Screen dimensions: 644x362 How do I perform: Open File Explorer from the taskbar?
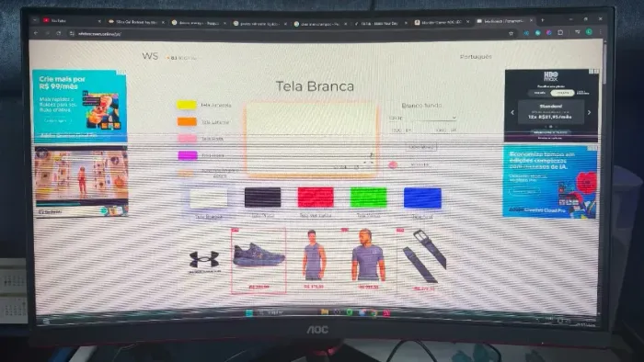(325, 312)
